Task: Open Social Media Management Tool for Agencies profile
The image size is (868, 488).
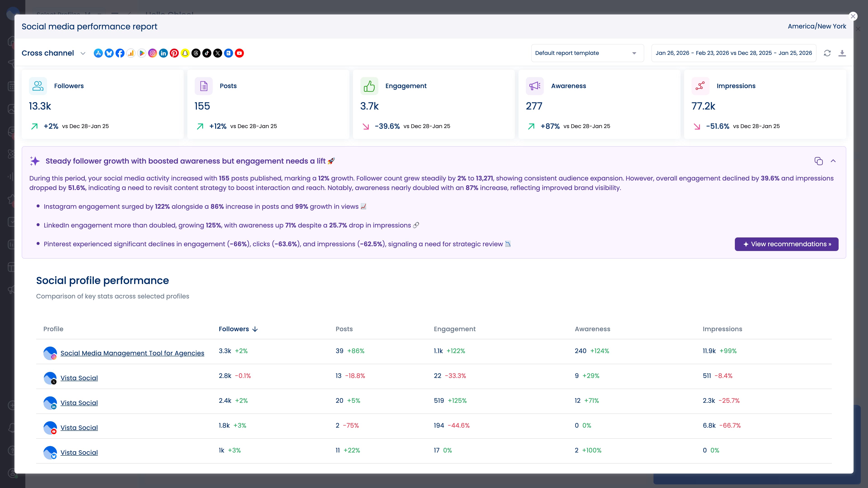Action: pyautogui.click(x=132, y=353)
